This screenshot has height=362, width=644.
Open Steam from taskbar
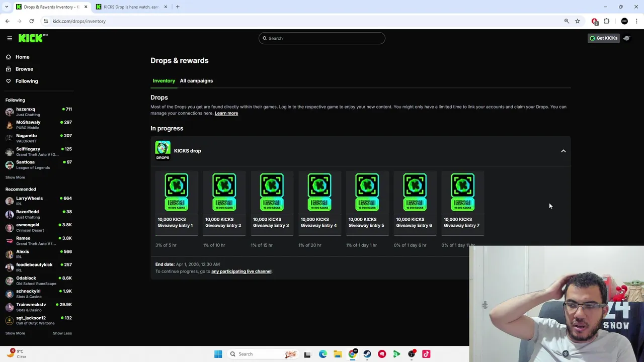click(x=367, y=354)
